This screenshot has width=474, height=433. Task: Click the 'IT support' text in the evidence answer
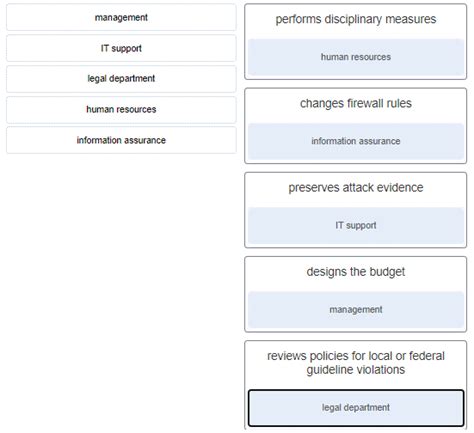[x=356, y=225]
